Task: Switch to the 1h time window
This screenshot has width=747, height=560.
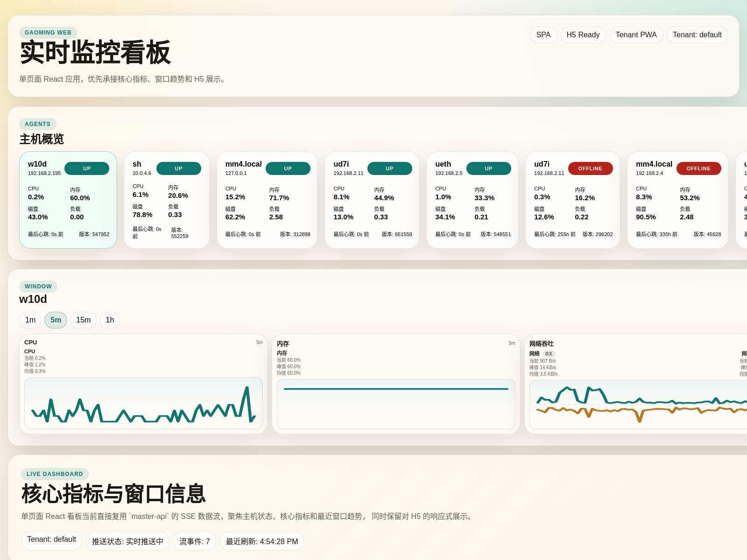Action: pos(110,320)
